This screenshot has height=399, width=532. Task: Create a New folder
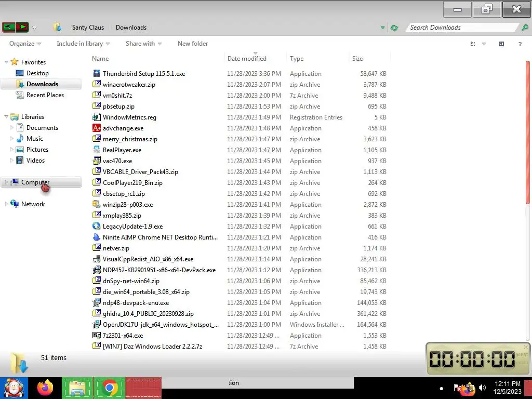pyautogui.click(x=193, y=44)
